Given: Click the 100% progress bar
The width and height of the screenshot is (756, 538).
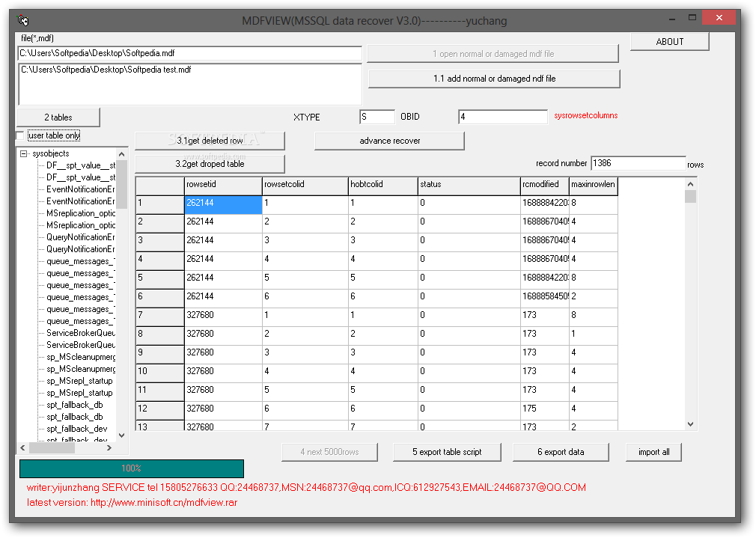Looking at the screenshot, I should click(x=131, y=468).
